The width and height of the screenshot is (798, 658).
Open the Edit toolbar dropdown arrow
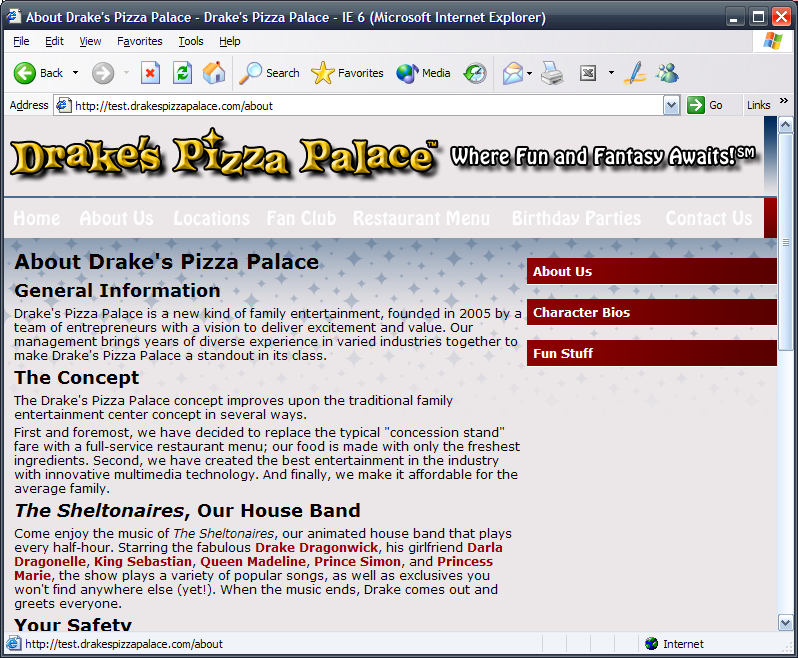611,73
